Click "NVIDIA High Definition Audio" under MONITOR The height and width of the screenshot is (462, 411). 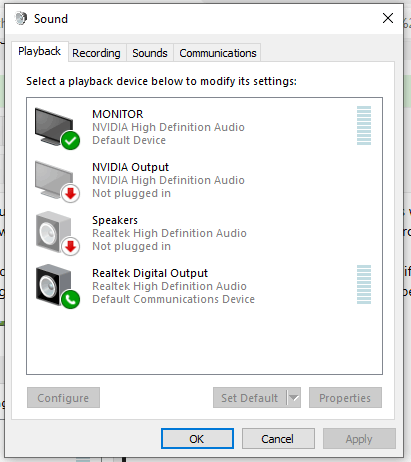point(168,127)
